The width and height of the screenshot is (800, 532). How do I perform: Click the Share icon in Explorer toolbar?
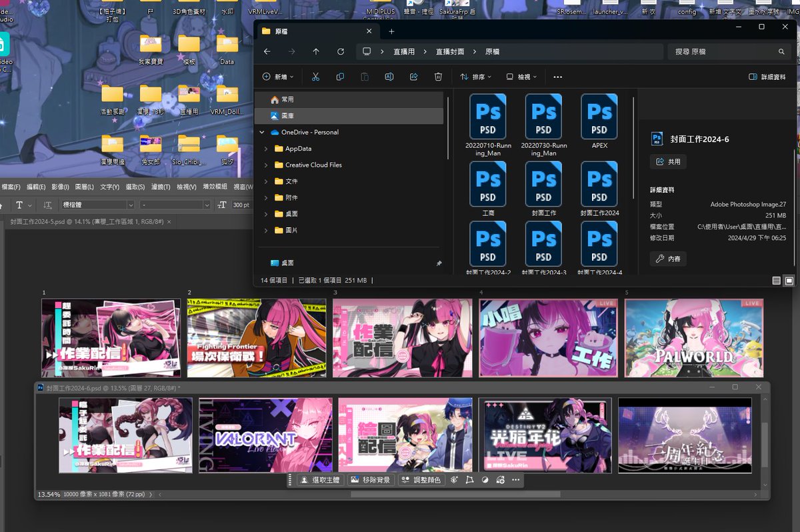413,77
